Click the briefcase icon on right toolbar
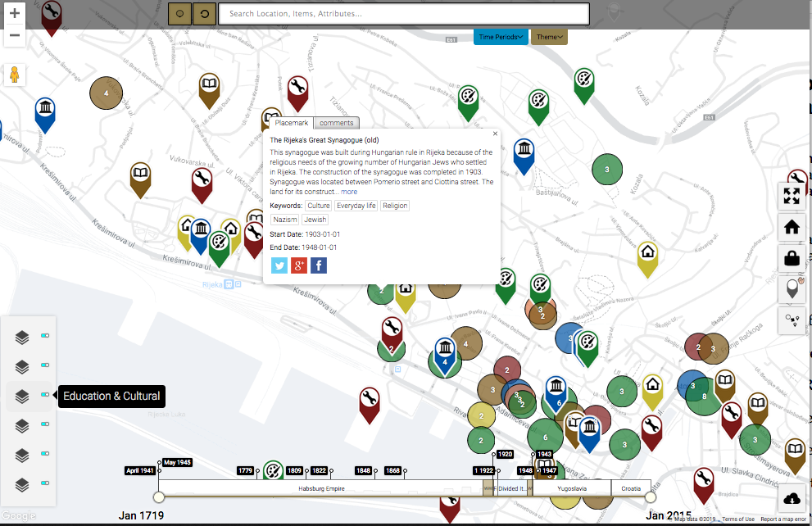Viewport: 812px width, 526px height. pyautogui.click(x=792, y=257)
